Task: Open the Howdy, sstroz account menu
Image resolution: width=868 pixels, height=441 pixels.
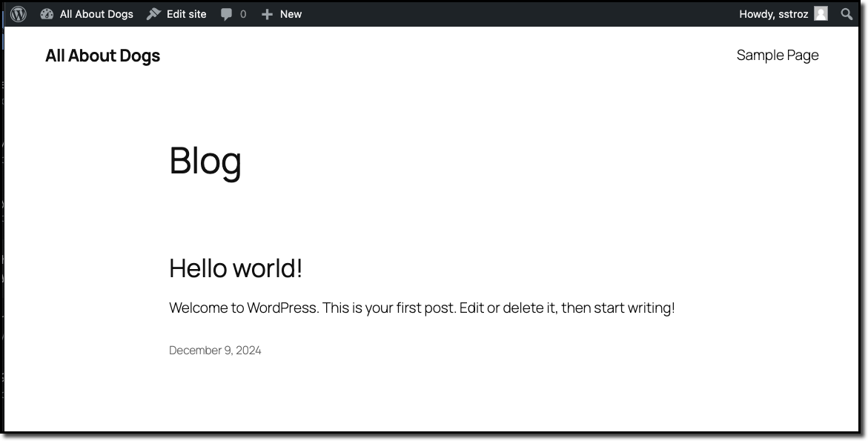Action: (x=773, y=13)
